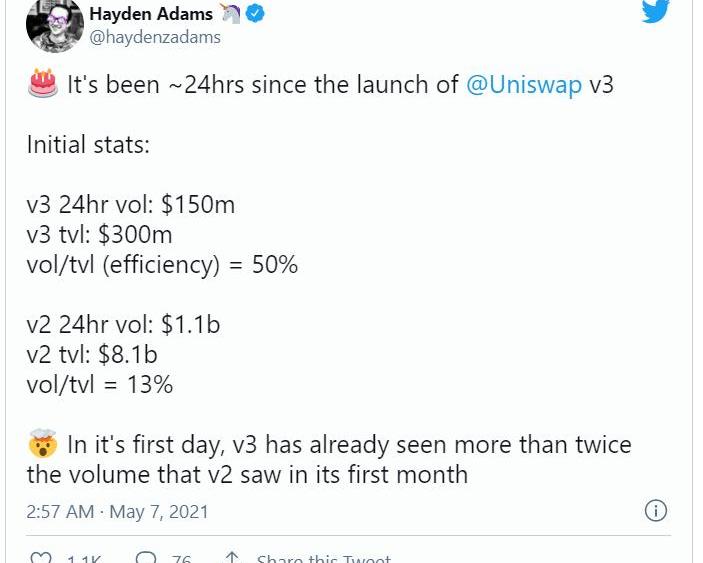
Task: Click the 1.1K likes count
Action: pyautogui.click(x=84, y=559)
